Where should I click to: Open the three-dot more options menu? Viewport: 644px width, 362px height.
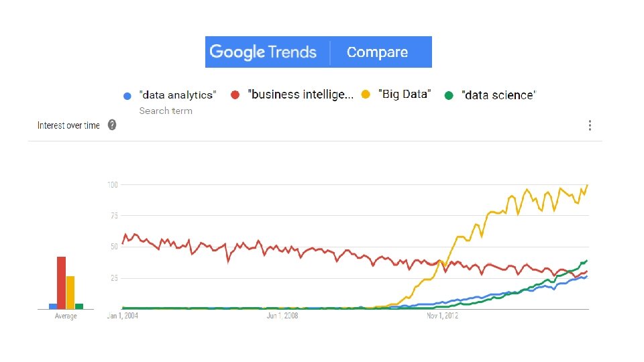tap(590, 125)
